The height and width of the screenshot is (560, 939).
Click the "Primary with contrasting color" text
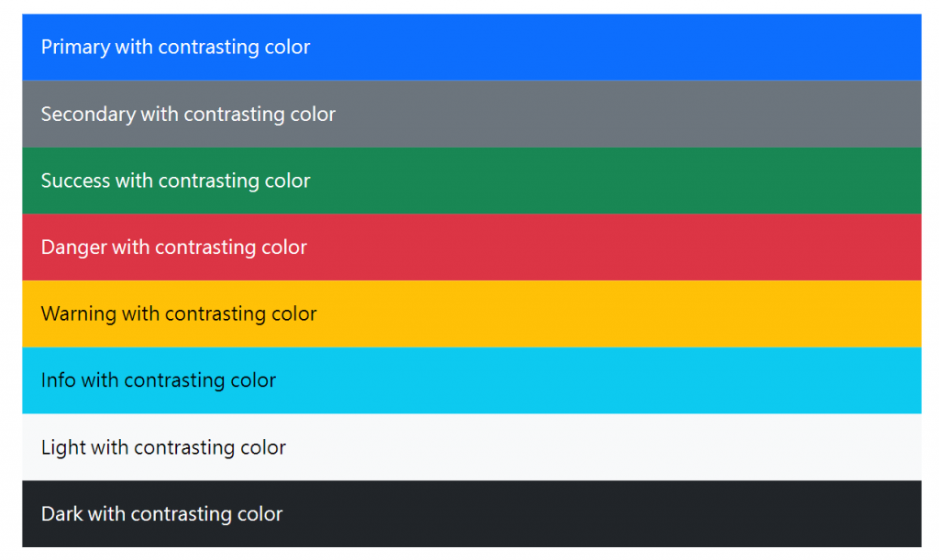(175, 47)
